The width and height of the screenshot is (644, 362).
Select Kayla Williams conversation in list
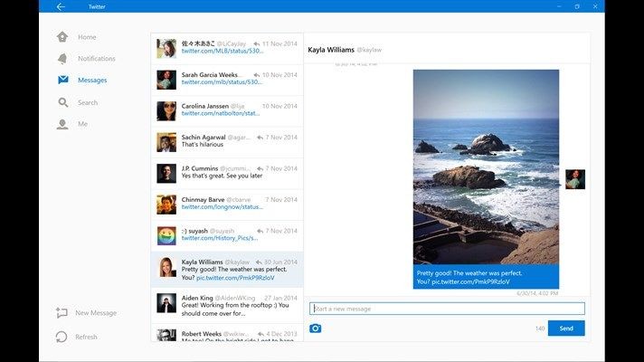click(227, 270)
